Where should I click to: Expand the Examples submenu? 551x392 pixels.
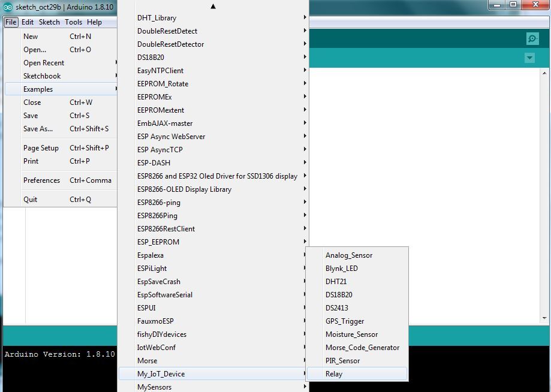(61, 89)
